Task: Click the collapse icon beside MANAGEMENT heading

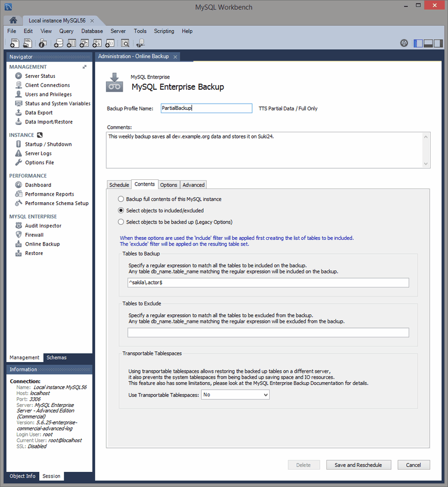Action: tap(85, 67)
